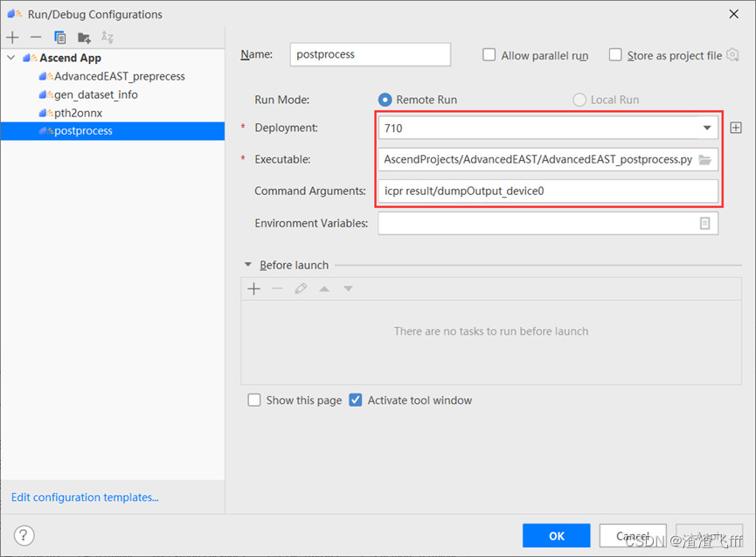Select pth2onnx configuration
Image resolution: width=756 pixels, height=557 pixels.
(x=78, y=113)
